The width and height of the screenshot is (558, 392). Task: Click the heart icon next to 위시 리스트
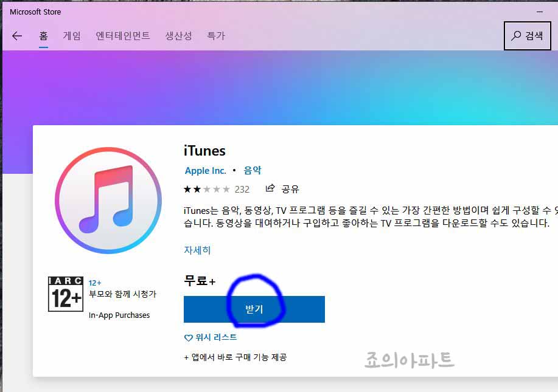[x=187, y=337]
